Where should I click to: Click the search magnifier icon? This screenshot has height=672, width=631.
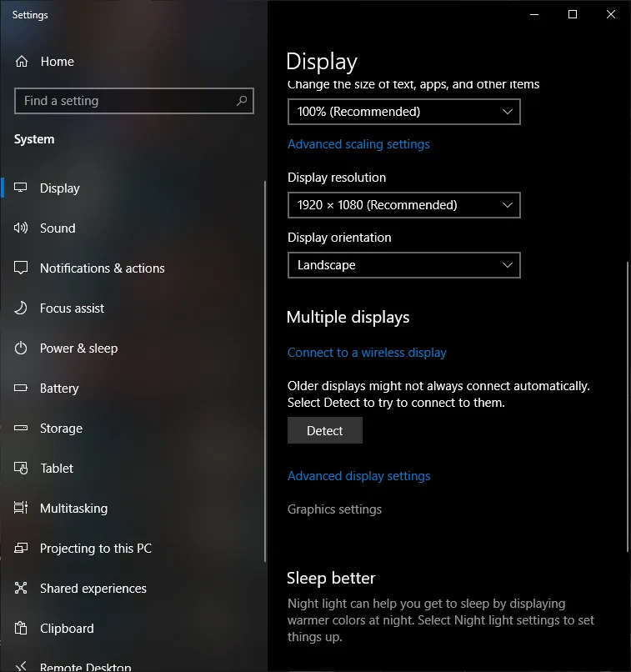click(242, 101)
